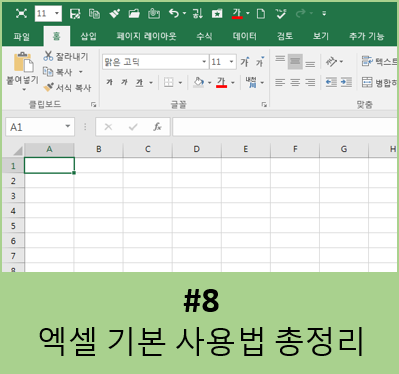Open the 파일 tab
The height and width of the screenshot is (374, 399).
(x=22, y=36)
